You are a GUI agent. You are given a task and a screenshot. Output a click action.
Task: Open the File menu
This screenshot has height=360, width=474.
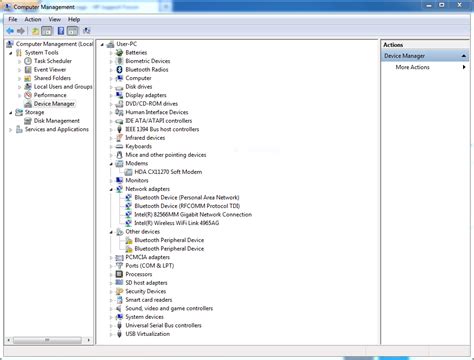13,19
